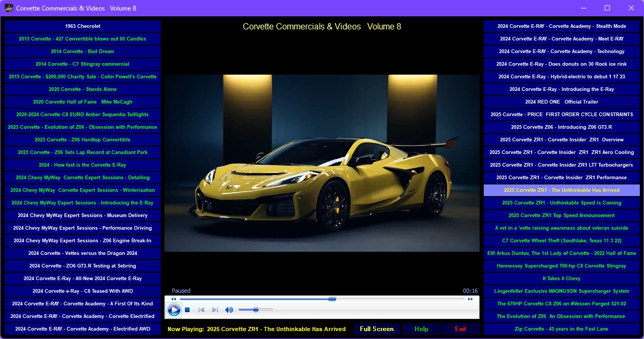Play "ZO6 GT3.R Testing at Sebring"

click(x=82, y=266)
